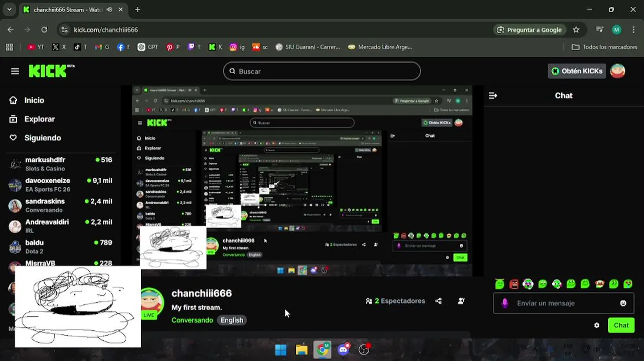Send the message with the green Chat button
644x361 pixels.
coord(621,325)
